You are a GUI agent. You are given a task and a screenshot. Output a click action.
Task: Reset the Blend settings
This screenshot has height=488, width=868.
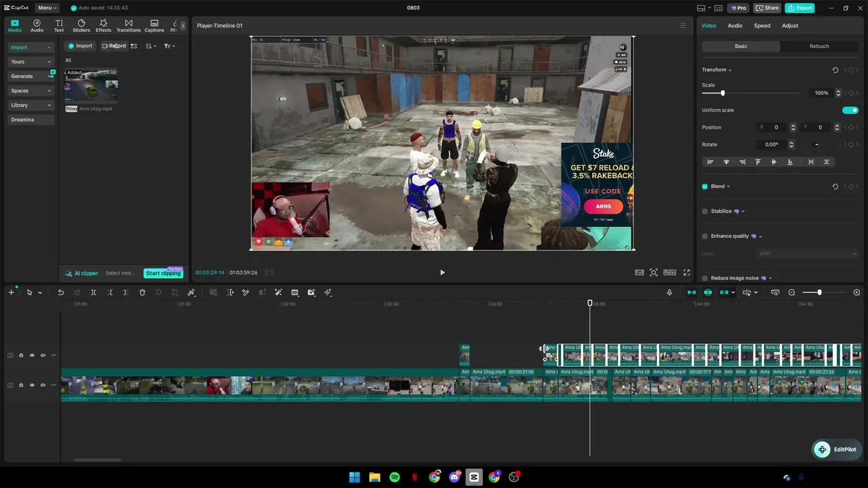pos(835,186)
